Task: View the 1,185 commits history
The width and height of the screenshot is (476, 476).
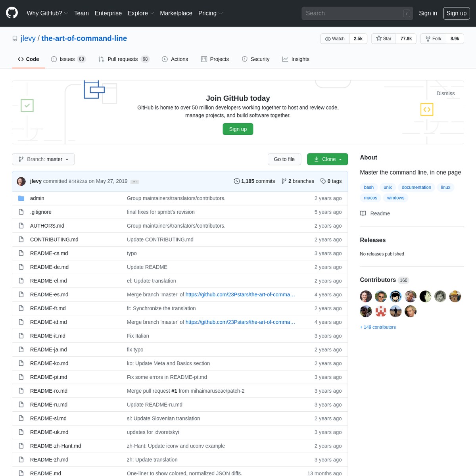Action: coord(254,181)
